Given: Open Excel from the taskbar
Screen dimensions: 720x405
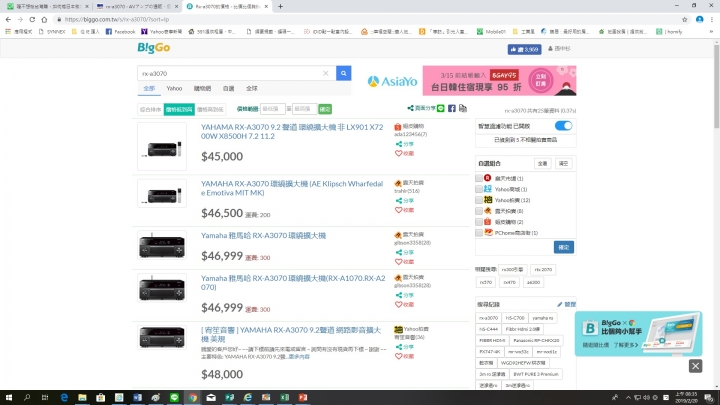Looking at the screenshot, I should tap(284, 398).
